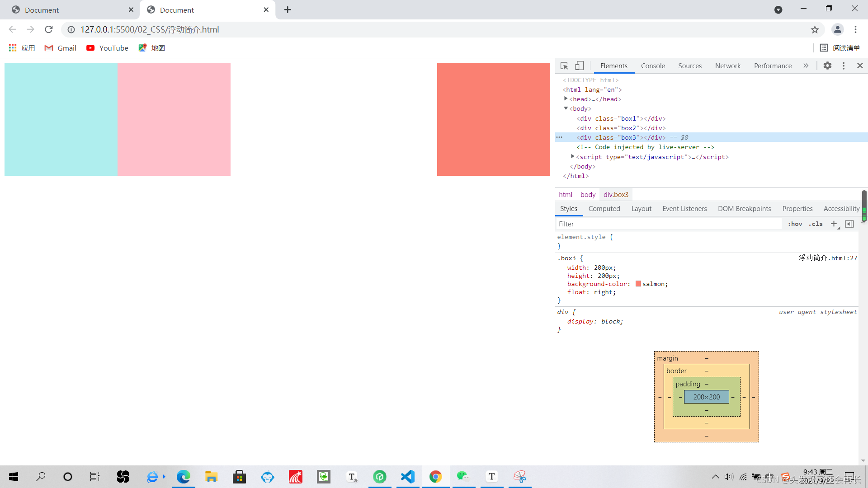Open the Gmail bookmark
Screen dimensions: 868x488
pyautogui.click(x=61, y=48)
